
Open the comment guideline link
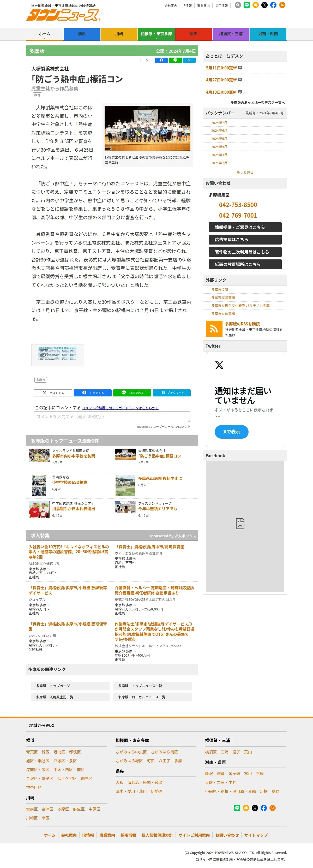[120, 408]
